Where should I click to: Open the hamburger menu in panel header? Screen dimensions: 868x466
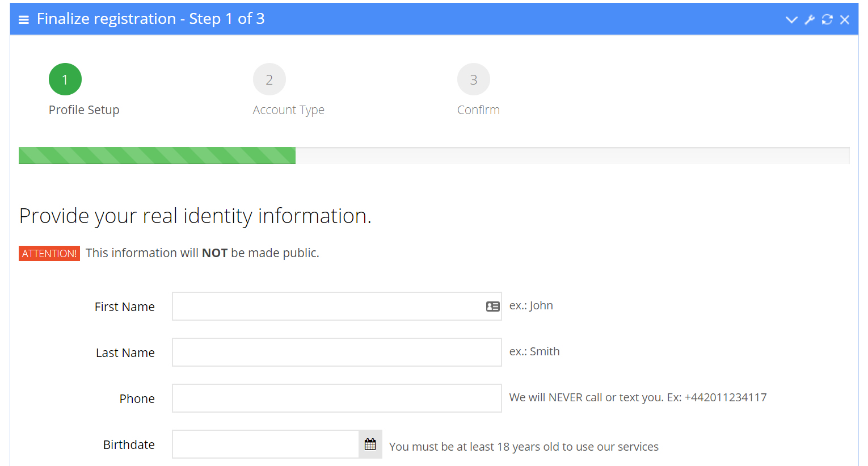click(x=24, y=20)
